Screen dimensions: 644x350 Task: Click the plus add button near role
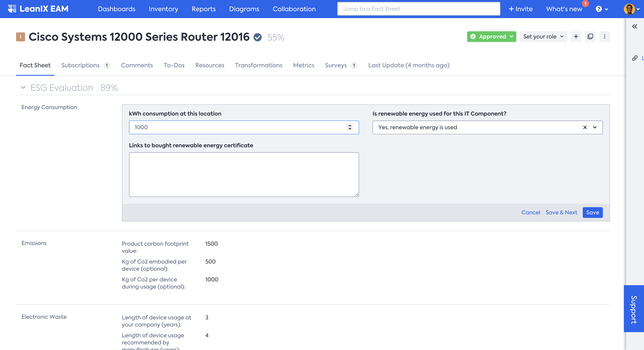[576, 37]
